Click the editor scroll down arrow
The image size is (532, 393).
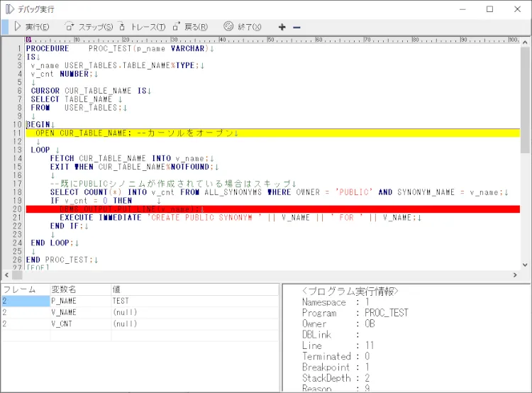525,265
